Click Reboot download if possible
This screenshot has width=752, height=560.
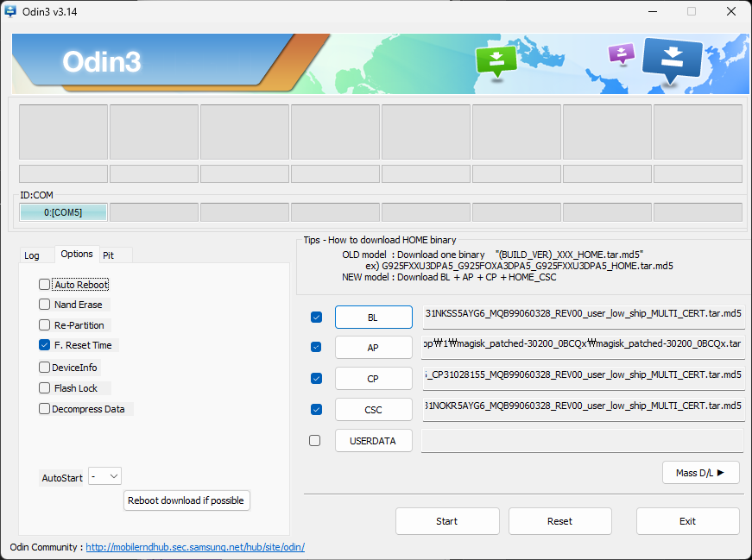click(186, 500)
